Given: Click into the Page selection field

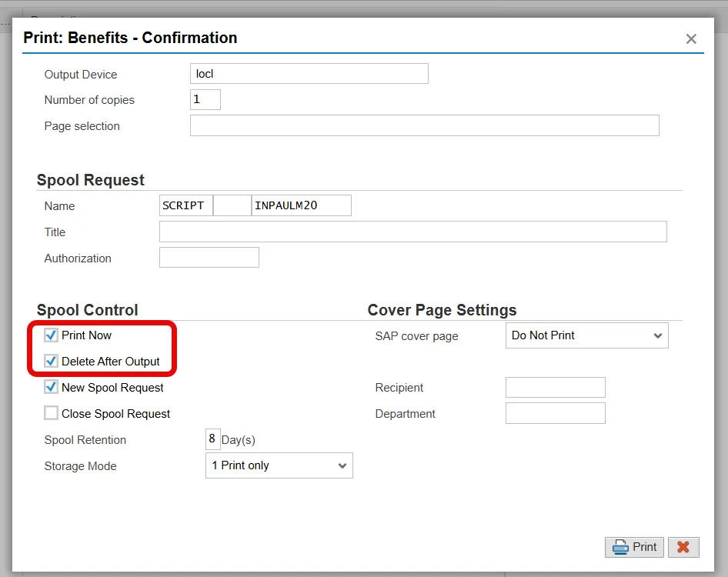Looking at the screenshot, I should tap(424, 126).
